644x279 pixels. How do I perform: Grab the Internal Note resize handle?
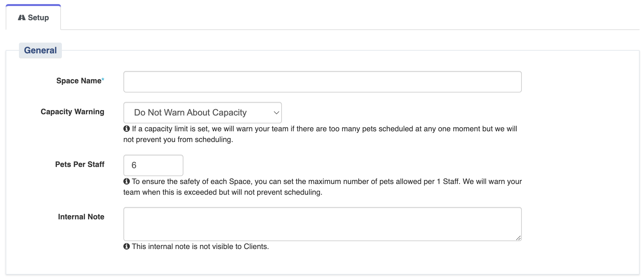518,238
